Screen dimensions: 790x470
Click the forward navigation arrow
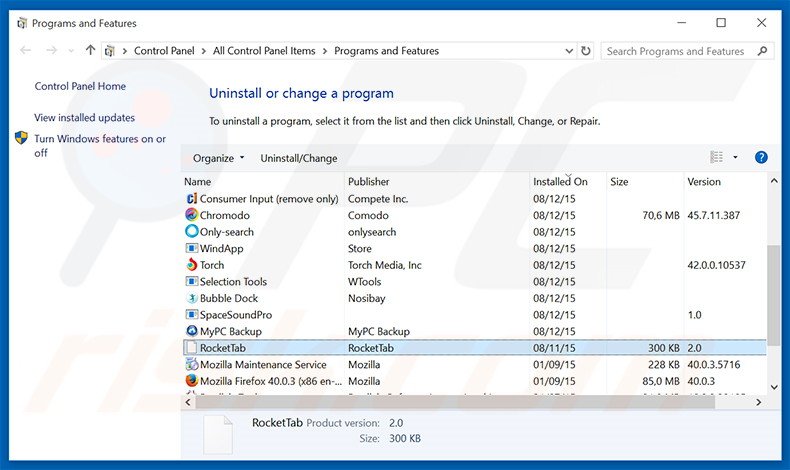pos(51,50)
